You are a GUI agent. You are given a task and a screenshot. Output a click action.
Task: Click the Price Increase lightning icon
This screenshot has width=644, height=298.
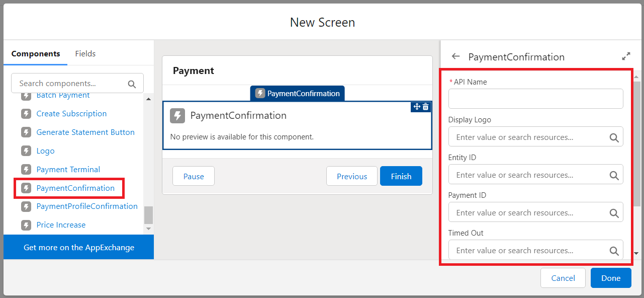coord(26,225)
